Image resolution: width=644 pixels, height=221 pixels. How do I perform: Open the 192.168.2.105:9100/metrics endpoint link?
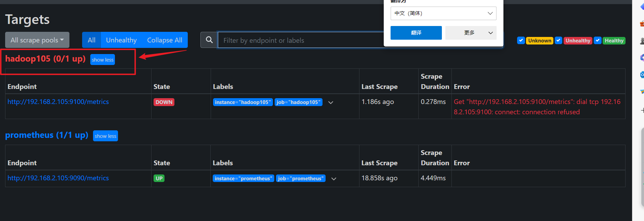click(x=58, y=102)
